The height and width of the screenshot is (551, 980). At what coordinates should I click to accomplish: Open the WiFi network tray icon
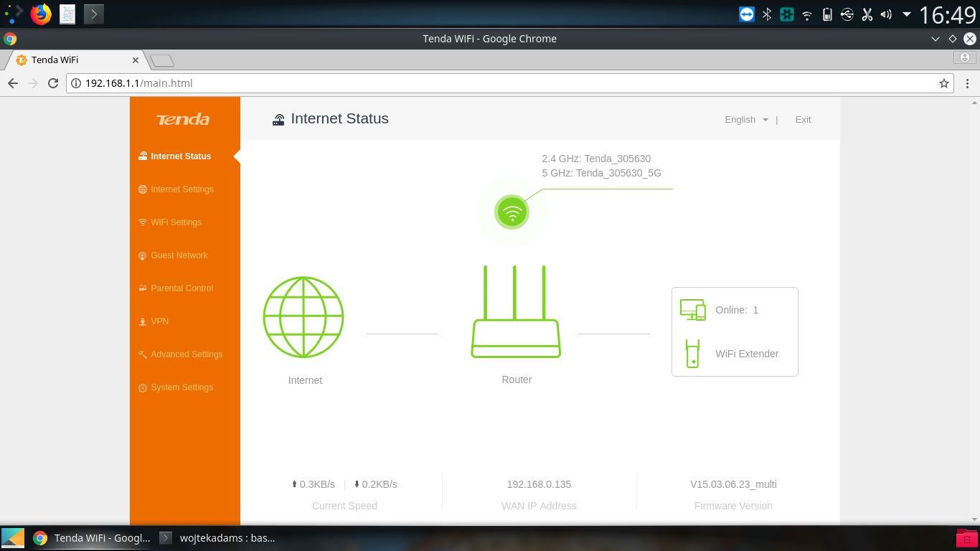pos(807,14)
